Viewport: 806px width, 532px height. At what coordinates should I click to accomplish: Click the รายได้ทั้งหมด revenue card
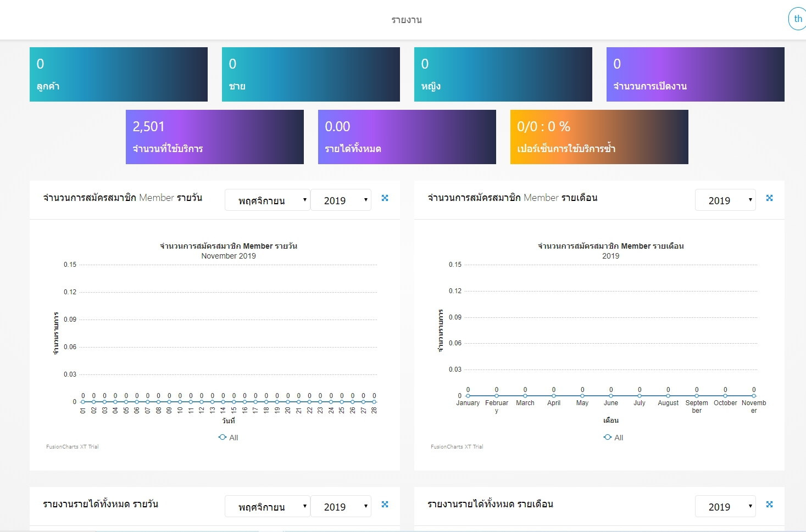coord(407,137)
